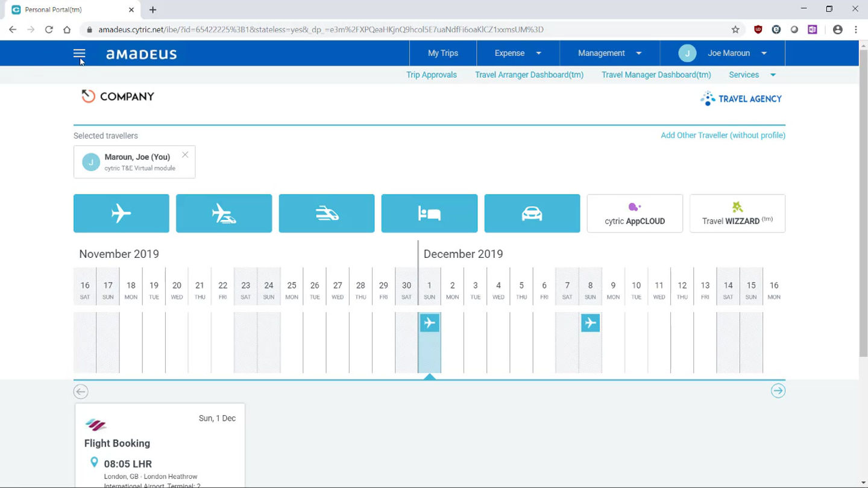The height and width of the screenshot is (488, 868).
Task: Expand the Services dropdown
Action: (752, 75)
